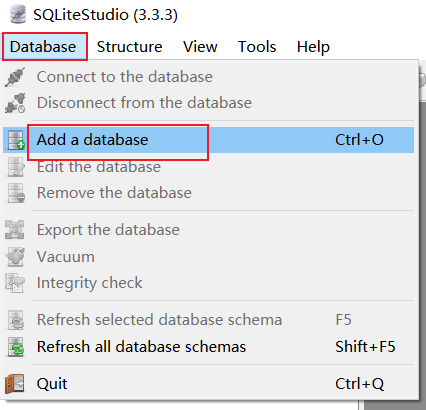Open the Database menu

click(43, 47)
